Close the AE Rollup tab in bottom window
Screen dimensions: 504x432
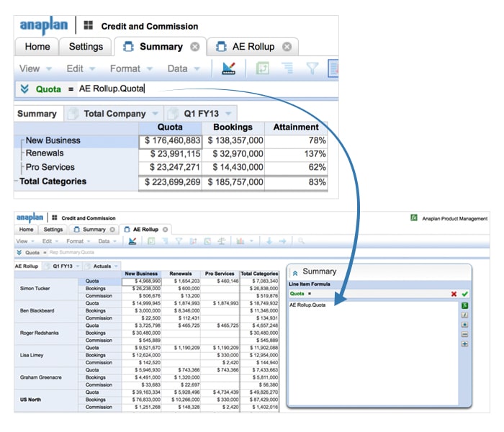(165, 230)
